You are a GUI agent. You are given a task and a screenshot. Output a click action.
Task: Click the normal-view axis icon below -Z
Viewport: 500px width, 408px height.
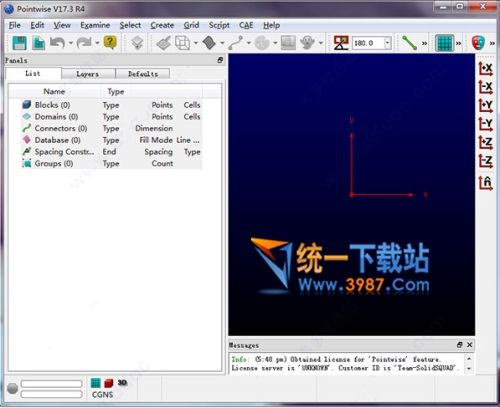click(486, 183)
